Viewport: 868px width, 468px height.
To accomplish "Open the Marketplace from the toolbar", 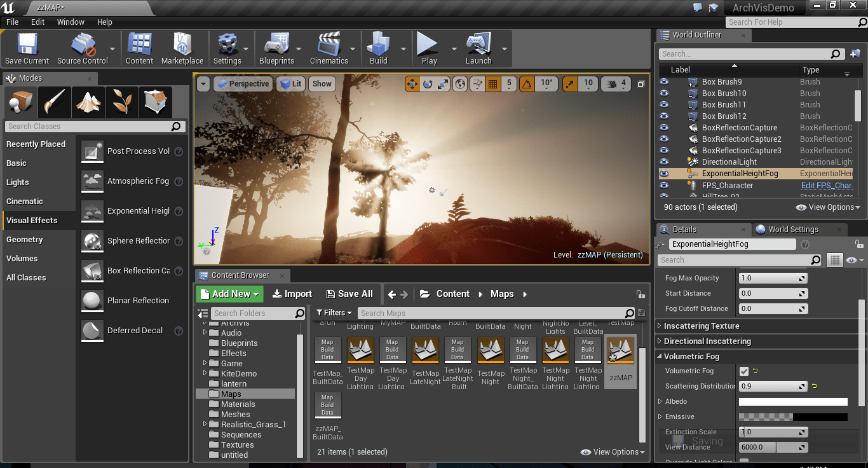I will coord(182,45).
